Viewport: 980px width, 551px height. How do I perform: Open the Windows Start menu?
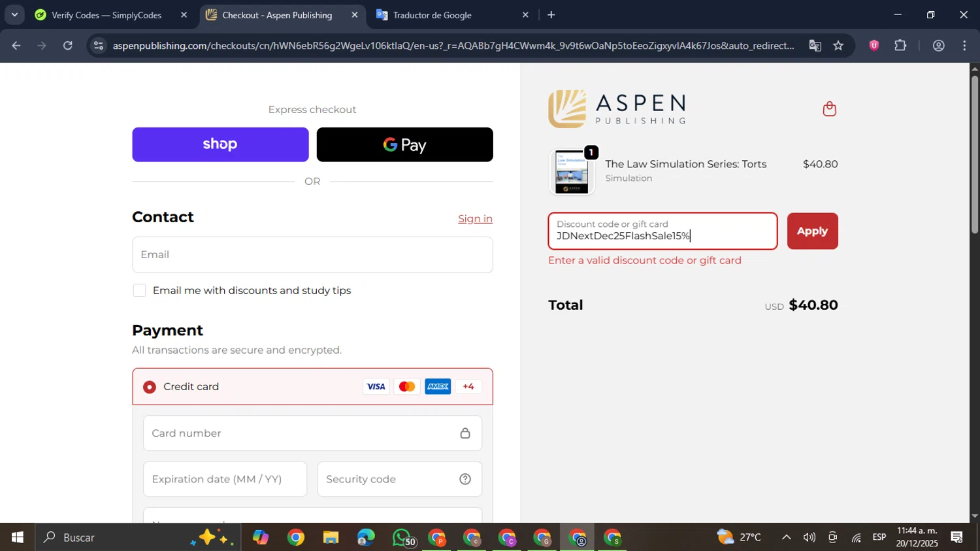(18, 537)
